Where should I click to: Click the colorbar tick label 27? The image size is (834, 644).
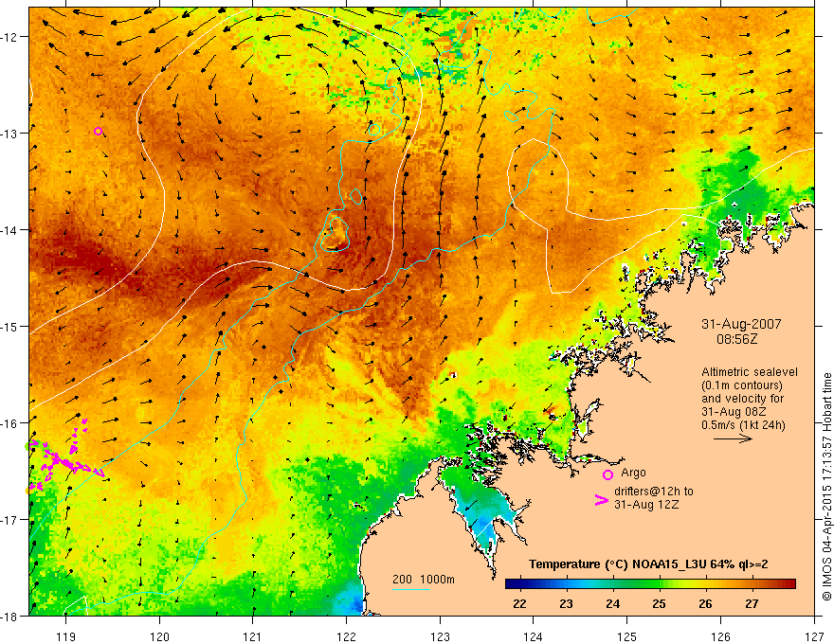(x=752, y=603)
